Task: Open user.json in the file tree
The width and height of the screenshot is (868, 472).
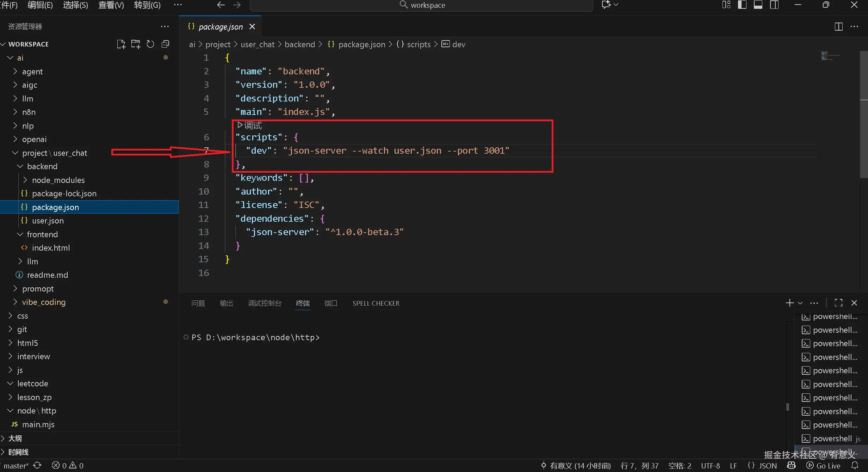Action: pos(48,221)
